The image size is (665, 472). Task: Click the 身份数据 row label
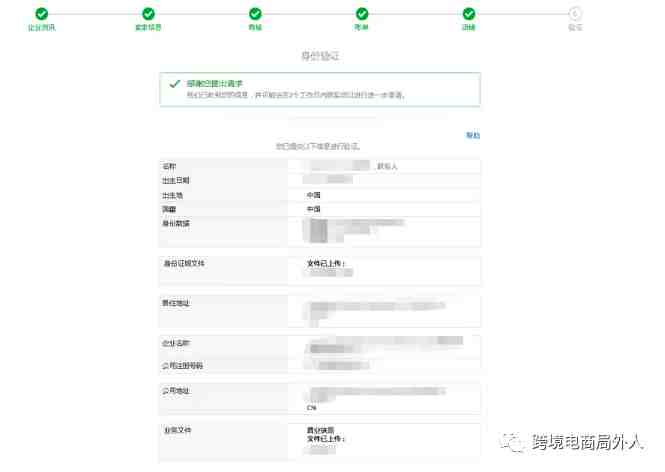[x=176, y=223]
